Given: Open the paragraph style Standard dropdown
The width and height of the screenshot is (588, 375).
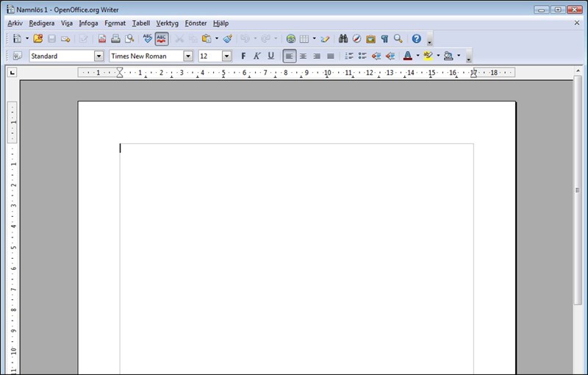Looking at the screenshot, I should [x=98, y=56].
